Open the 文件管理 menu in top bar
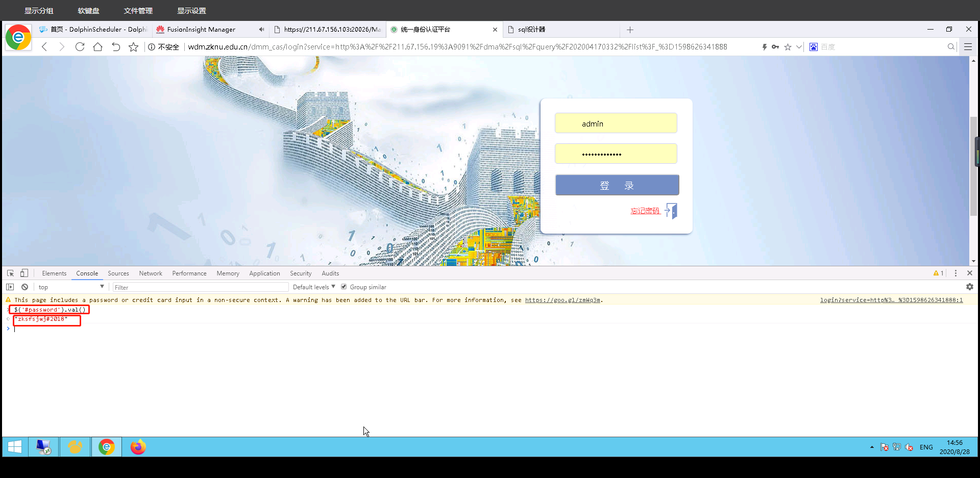Viewport: 980px width, 478px height. [138, 11]
